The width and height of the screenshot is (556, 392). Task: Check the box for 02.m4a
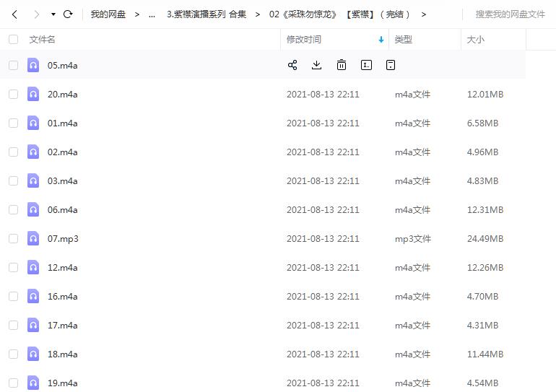click(x=14, y=152)
